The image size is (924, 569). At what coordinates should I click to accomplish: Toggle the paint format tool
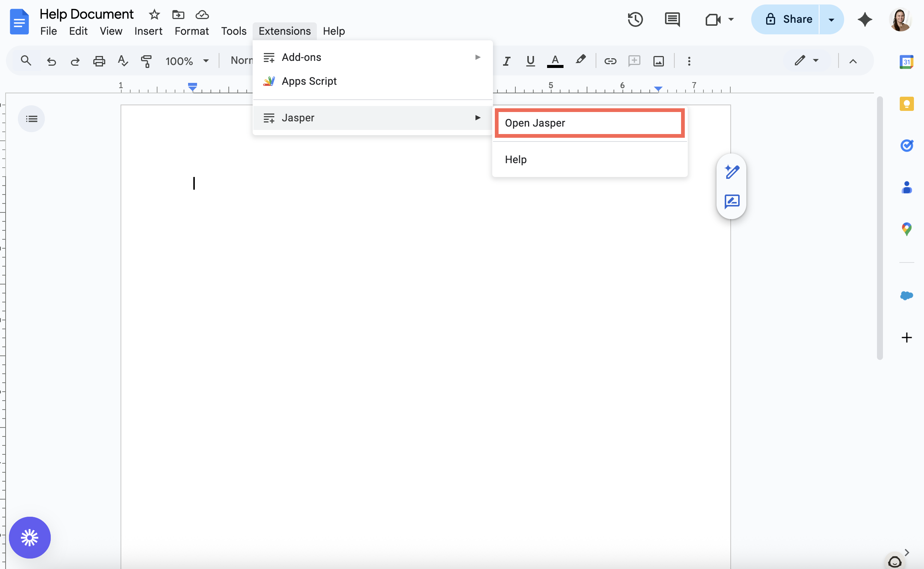[146, 61]
